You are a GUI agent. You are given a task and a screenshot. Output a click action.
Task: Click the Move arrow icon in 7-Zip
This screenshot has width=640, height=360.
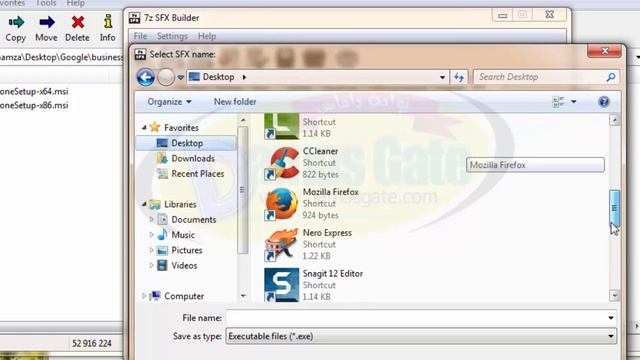(x=47, y=22)
